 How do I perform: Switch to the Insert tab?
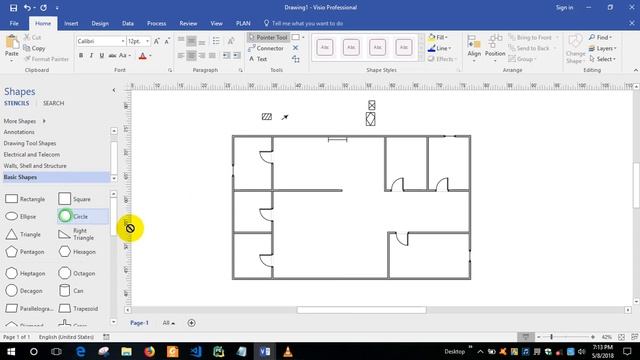pyautogui.click(x=71, y=23)
